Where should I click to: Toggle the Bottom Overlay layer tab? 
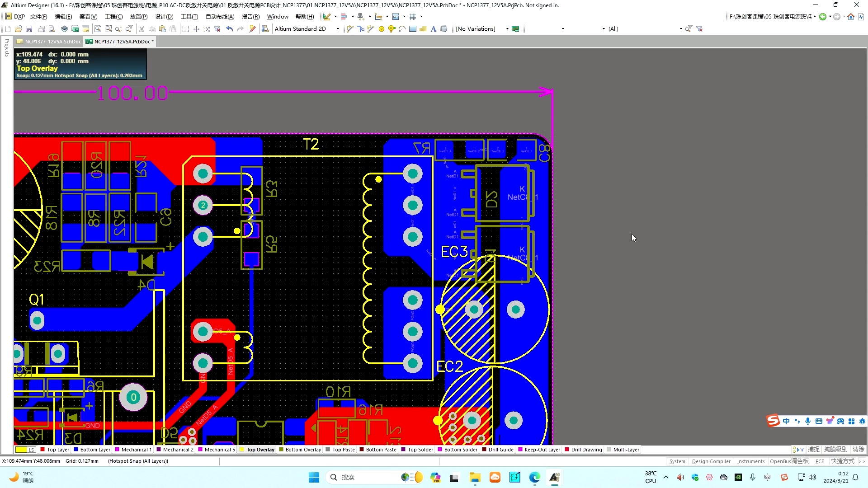303,450
